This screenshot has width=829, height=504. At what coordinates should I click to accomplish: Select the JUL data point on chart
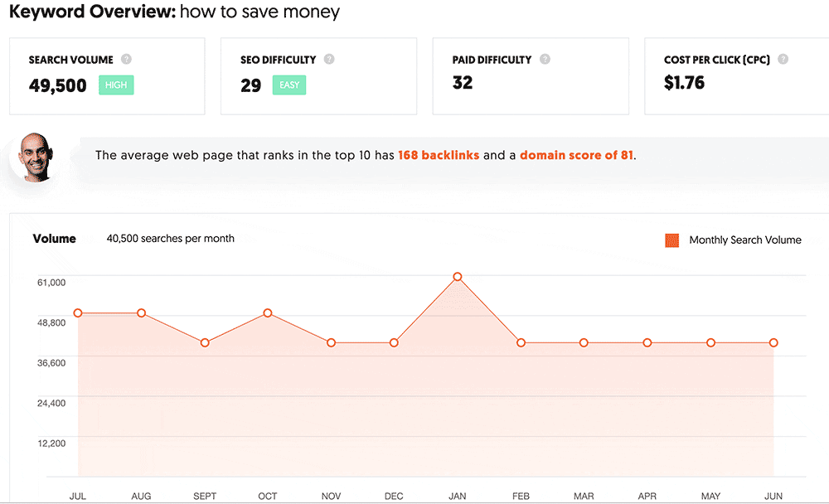(x=78, y=313)
